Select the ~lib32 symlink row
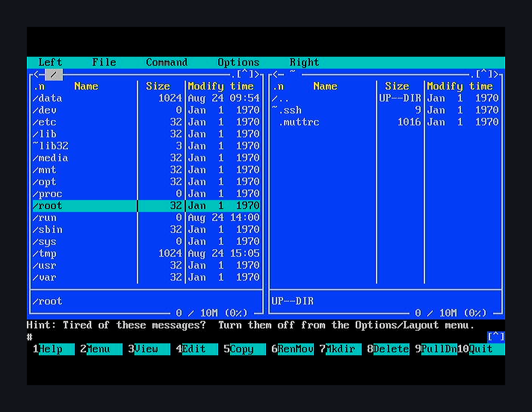This screenshot has width=532, height=412. 146,146
